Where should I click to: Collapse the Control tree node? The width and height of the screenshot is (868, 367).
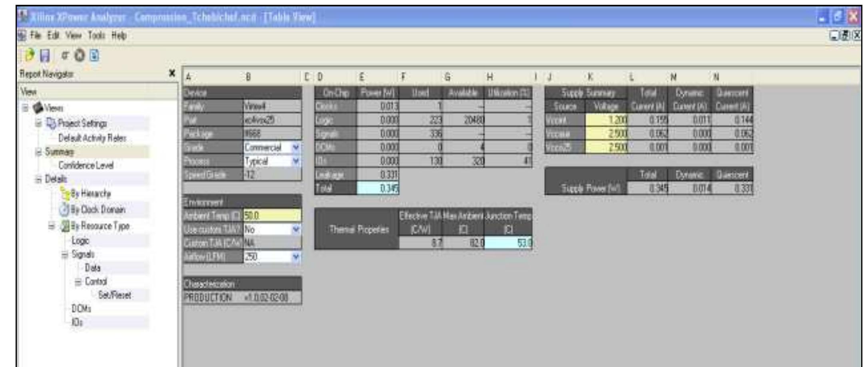(x=79, y=282)
